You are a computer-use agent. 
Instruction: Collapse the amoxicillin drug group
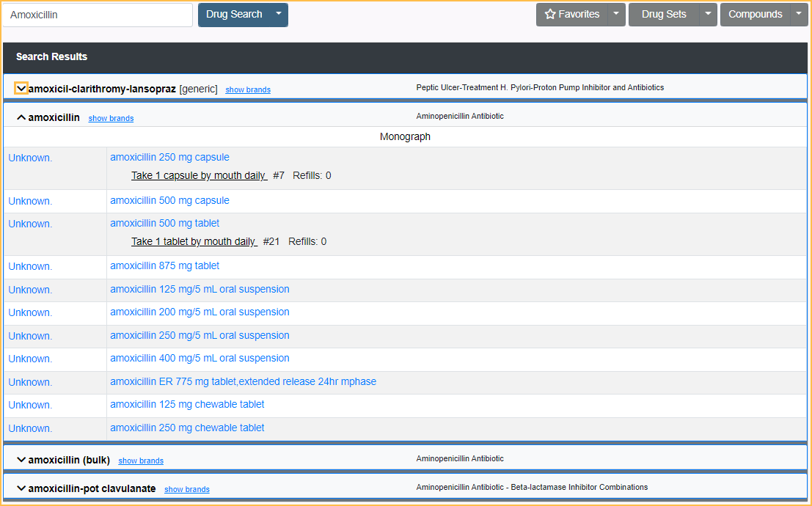pos(21,117)
